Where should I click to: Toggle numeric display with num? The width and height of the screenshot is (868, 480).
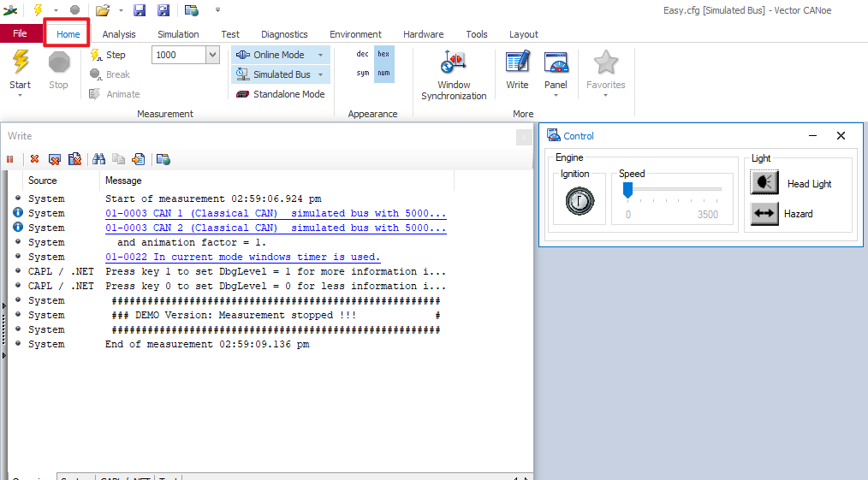383,73
